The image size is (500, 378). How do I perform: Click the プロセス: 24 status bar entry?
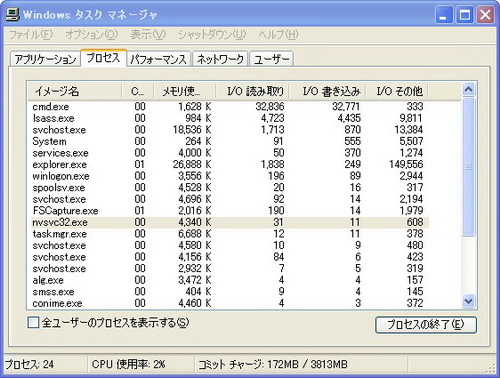[x=29, y=365]
